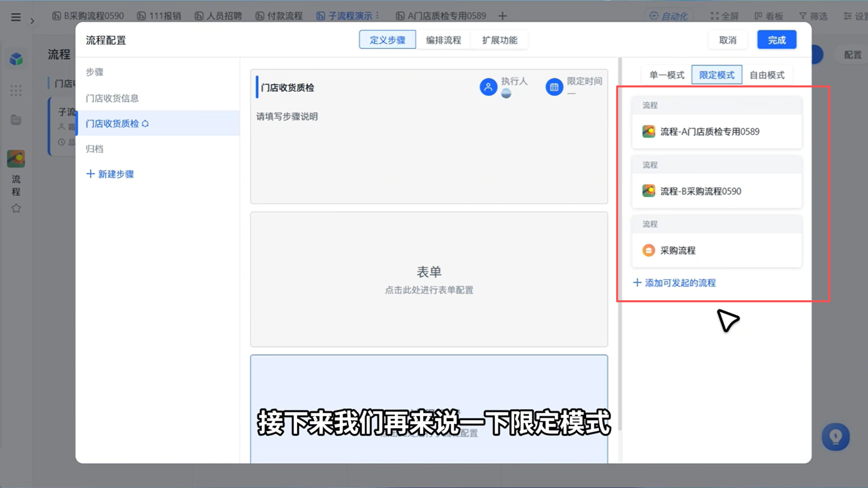Switch to the 111报销 tab
The height and width of the screenshot is (488, 868).
tap(159, 16)
